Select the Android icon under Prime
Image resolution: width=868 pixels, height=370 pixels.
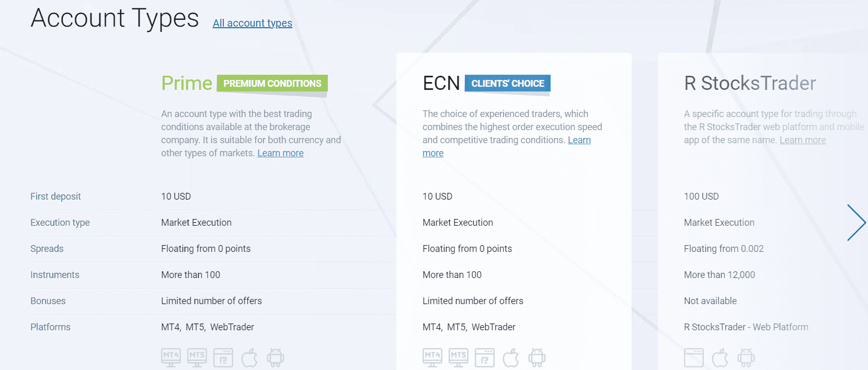coord(276,358)
